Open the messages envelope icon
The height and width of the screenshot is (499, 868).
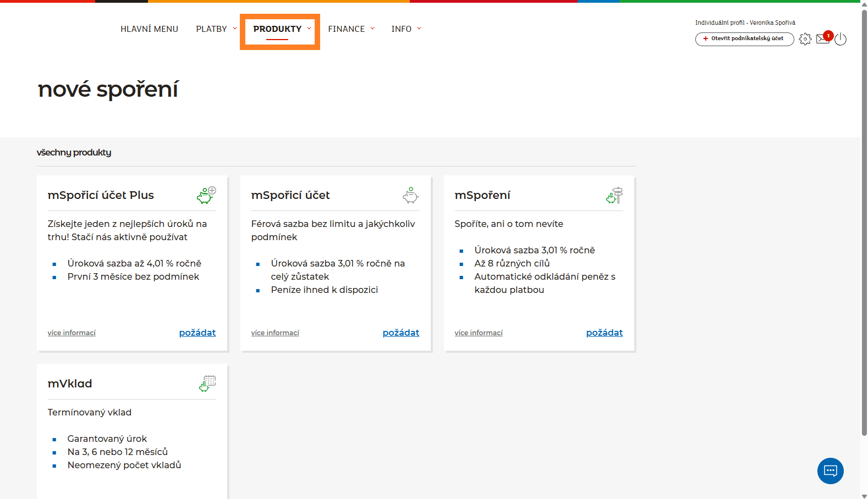click(823, 38)
